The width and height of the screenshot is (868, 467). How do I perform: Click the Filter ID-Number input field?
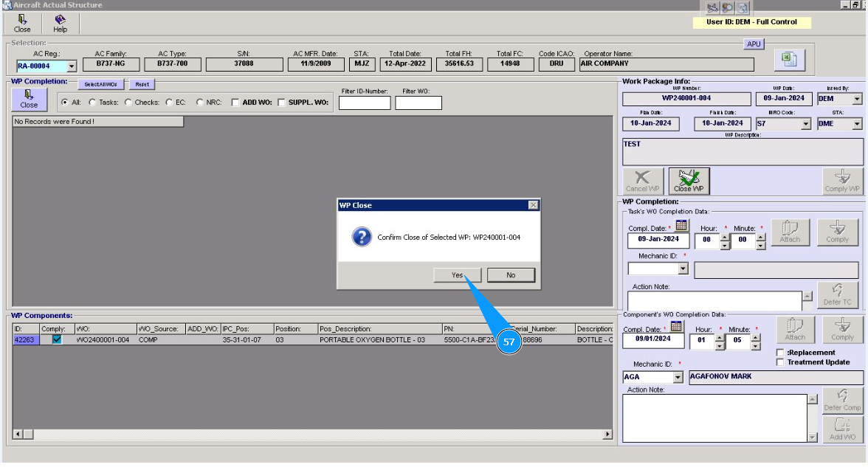365,103
